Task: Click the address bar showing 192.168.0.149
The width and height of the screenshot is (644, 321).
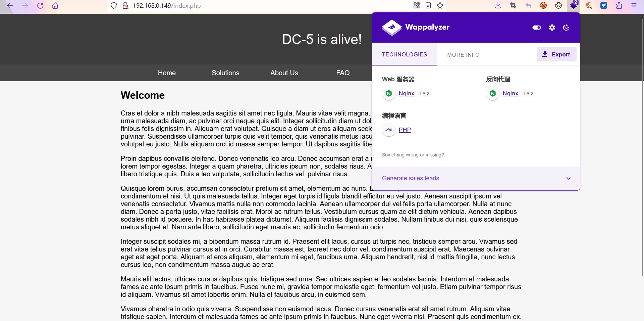Action: coord(167,6)
